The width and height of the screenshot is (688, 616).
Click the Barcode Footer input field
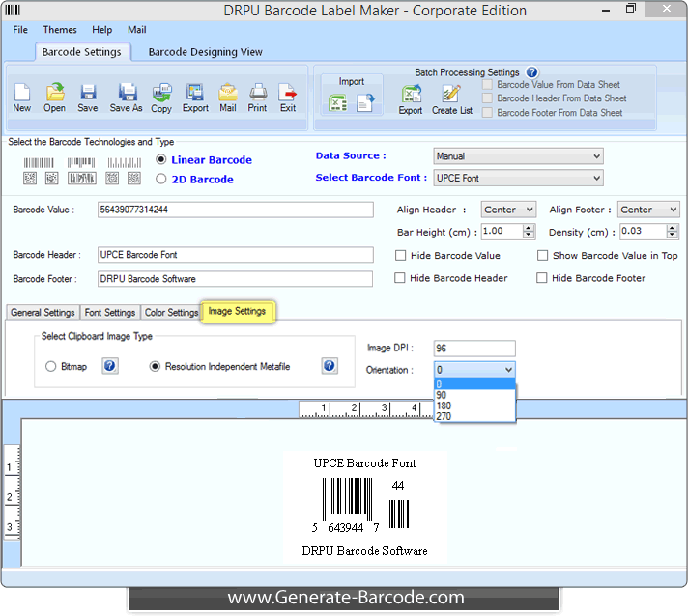pos(235,279)
